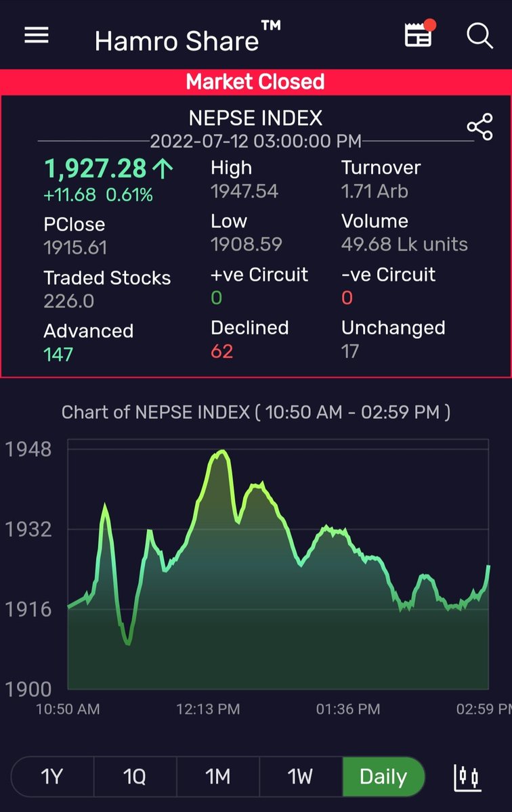Tap the Market Closed banner

256,82
